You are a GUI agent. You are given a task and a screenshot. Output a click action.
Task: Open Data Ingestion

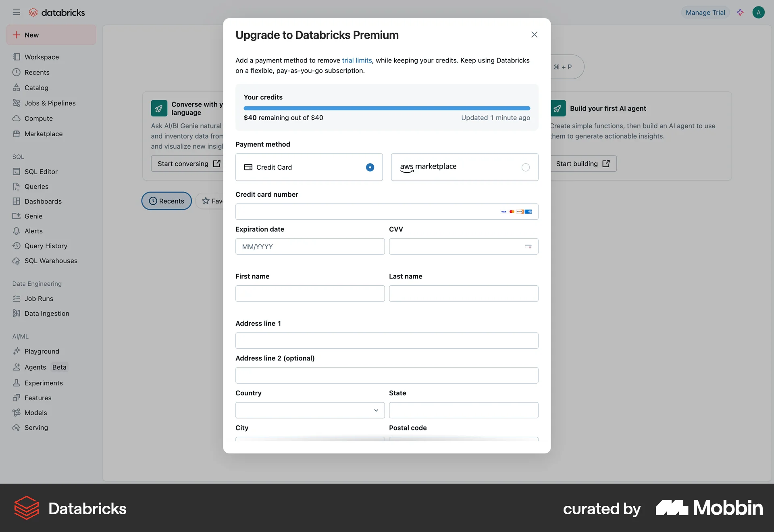[46, 313]
